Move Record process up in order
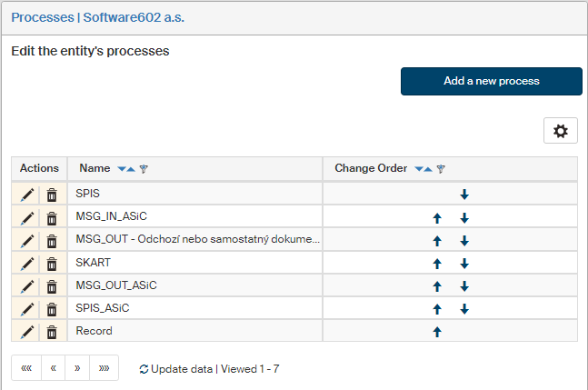588x390 pixels. tap(437, 332)
